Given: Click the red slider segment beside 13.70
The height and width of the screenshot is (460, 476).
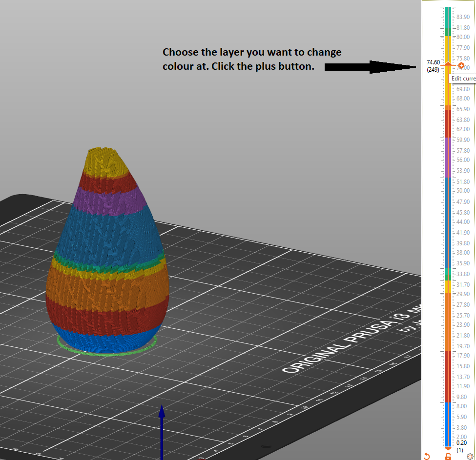Looking at the screenshot, I should pos(448,377).
